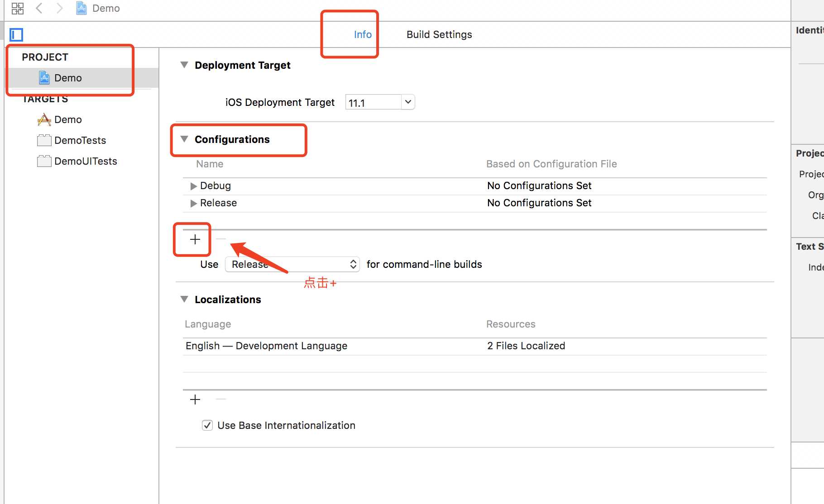Click the Demo breadcrumb title text
824x504 pixels.
tap(106, 8)
